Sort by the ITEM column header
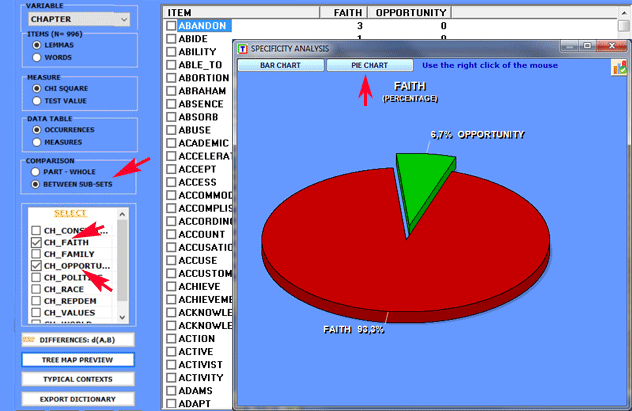 click(241, 12)
